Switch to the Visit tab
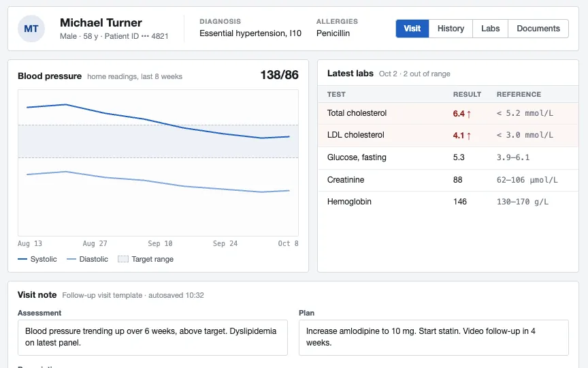This screenshot has width=588, height=368. click(x=412, y=29)
